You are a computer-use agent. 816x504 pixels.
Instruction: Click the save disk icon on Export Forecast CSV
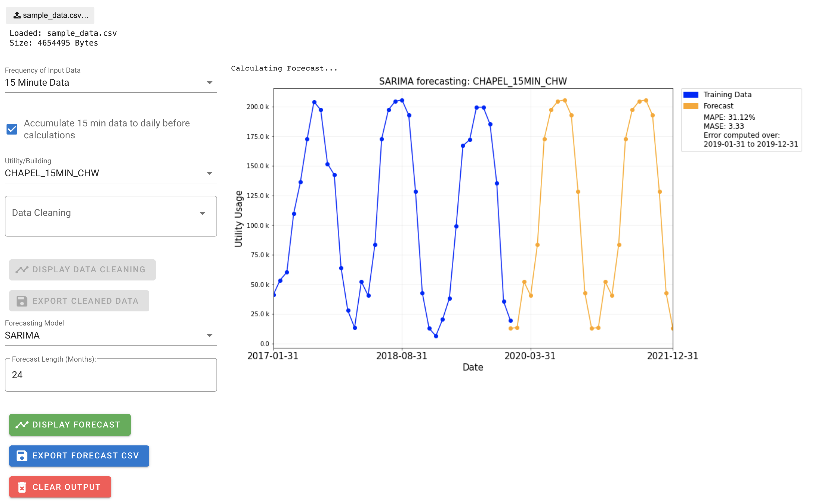click(22, 456)
